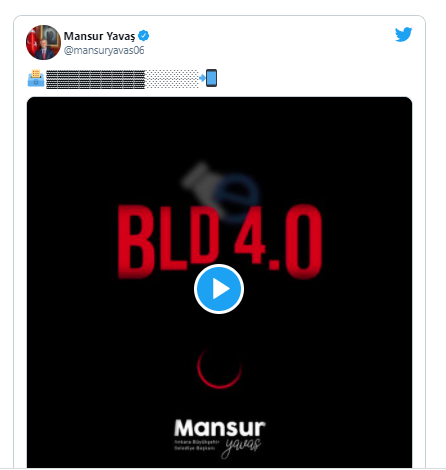The width and height of the screenshot is (446, 470).
Task: Click the light dotted portion of progress bar text
Action: (172, 79)
